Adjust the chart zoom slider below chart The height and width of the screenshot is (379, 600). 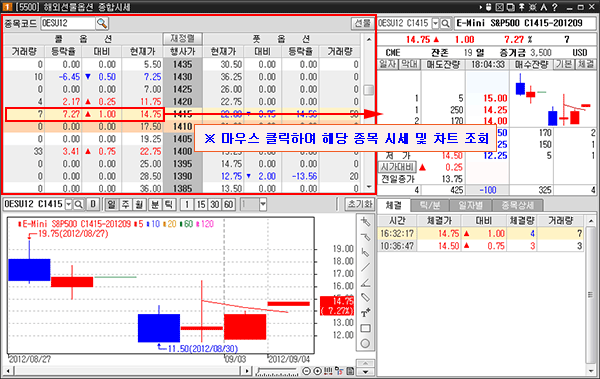(x=277, y=371)
